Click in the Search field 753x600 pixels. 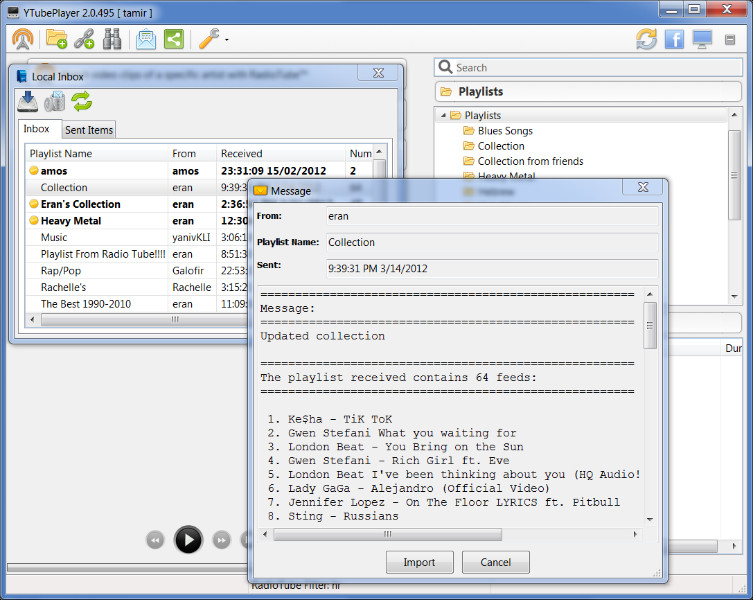coord(590,68)
